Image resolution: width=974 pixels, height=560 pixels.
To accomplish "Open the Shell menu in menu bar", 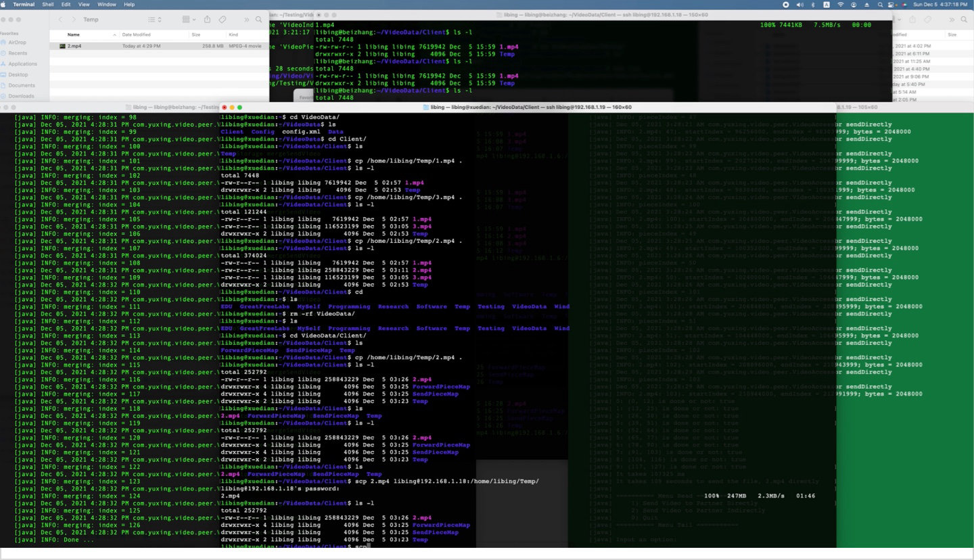I will pyautogui.click(x=48, y=4).
